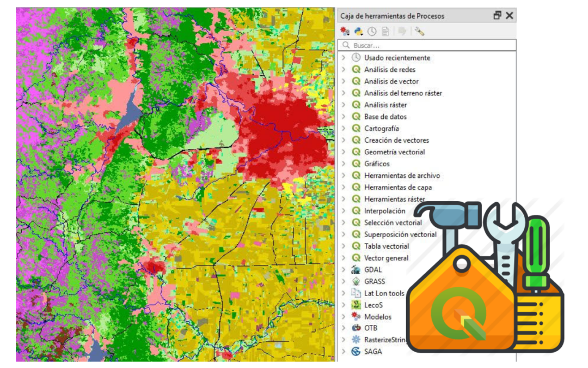Click the RasterizeString icon
The height and width of the screenshot is (368, 588).
[356, 340]
